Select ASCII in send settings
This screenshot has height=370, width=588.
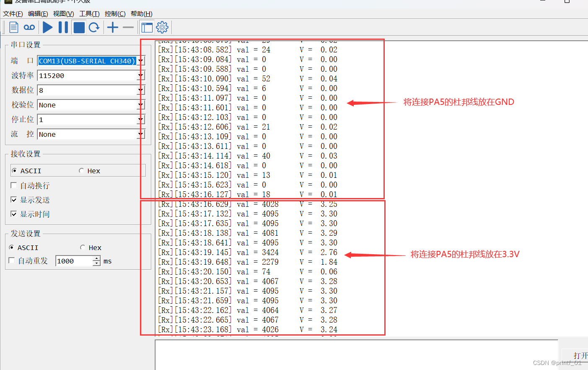tap(24, 248)
